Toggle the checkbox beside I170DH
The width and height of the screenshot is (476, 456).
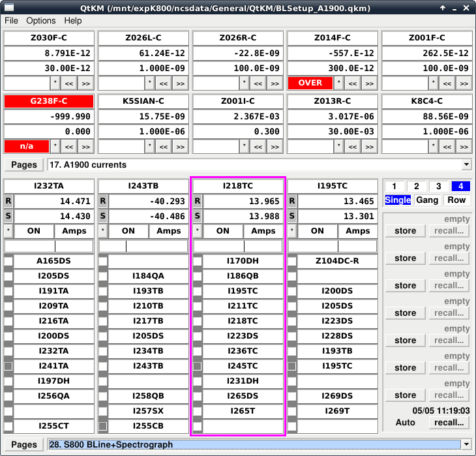pos(198,262)
